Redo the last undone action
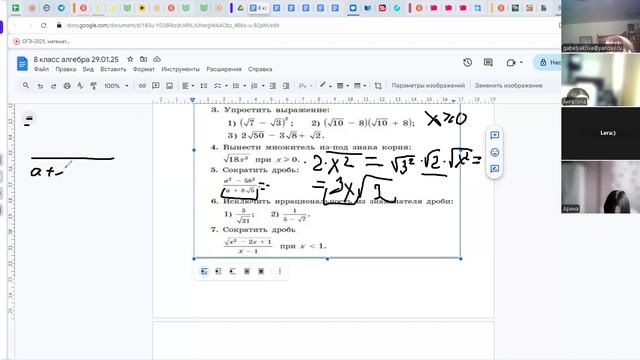640x360 pixels. pyautogui.click(x=53, y=86)
